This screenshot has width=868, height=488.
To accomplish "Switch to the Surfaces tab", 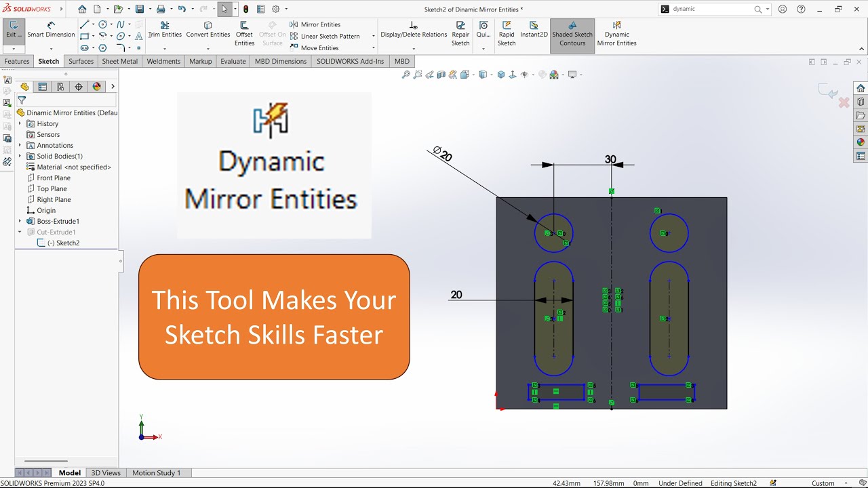I will [81, 61].
